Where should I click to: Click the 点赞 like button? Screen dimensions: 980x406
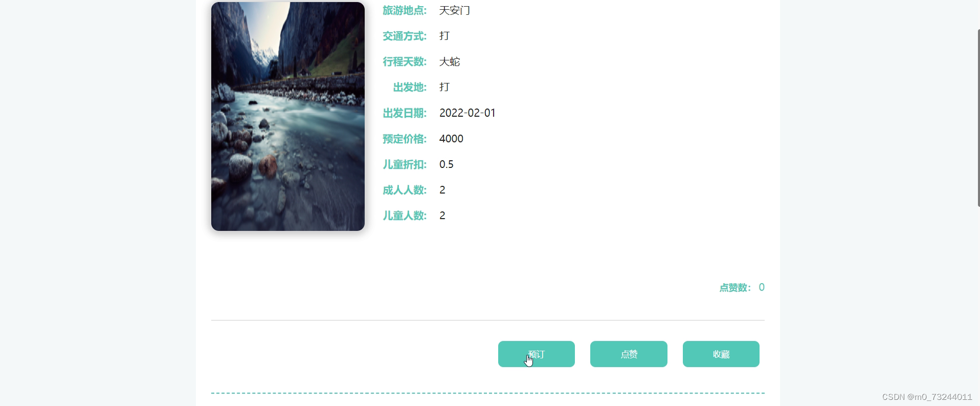click(629, 354)
